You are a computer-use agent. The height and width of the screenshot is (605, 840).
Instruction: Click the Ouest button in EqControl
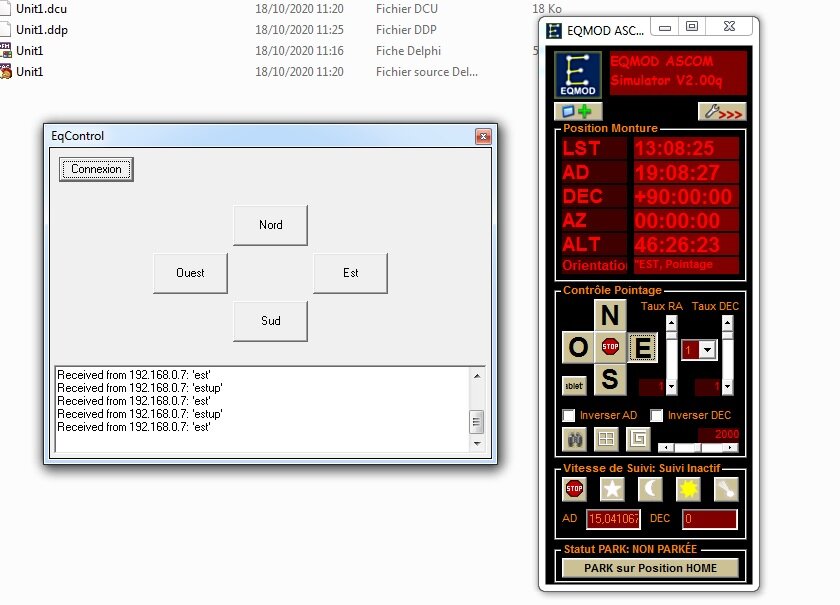tap(190, 273)
